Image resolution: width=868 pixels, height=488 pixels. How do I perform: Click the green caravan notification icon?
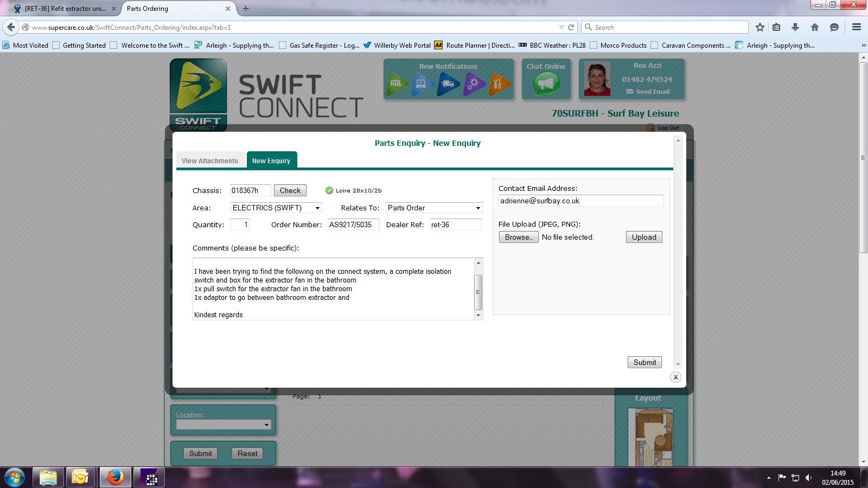[398, 84]
